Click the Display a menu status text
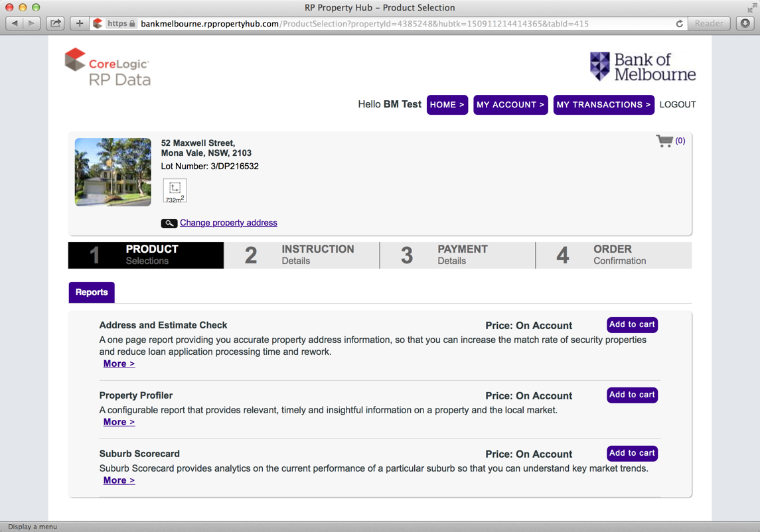This screenshot has height=532, width=760. point(33,527)
